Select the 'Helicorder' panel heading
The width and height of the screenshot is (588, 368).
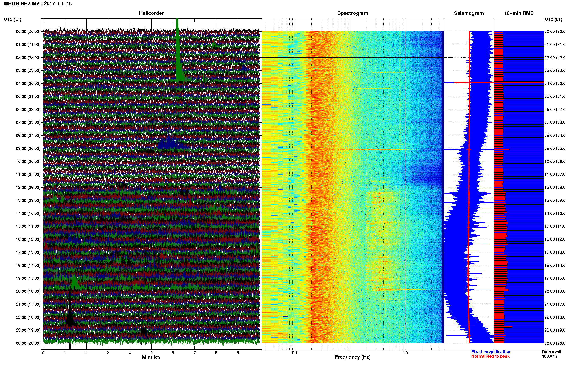pos(151,13)
